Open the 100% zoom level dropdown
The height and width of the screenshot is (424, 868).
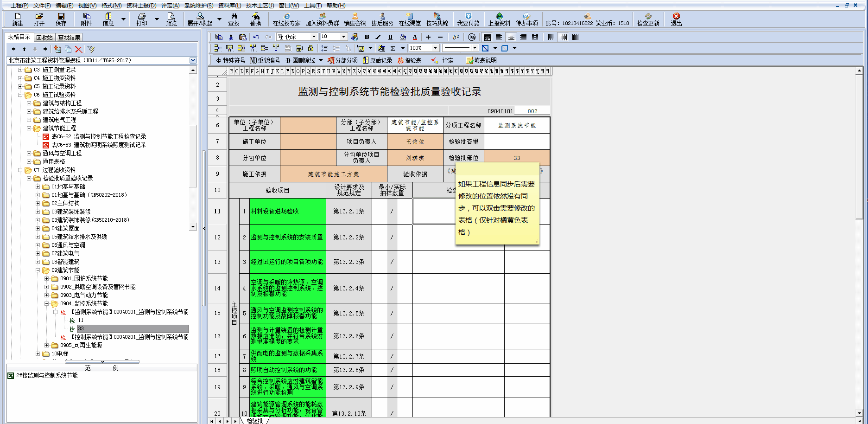tap(435, 48)
